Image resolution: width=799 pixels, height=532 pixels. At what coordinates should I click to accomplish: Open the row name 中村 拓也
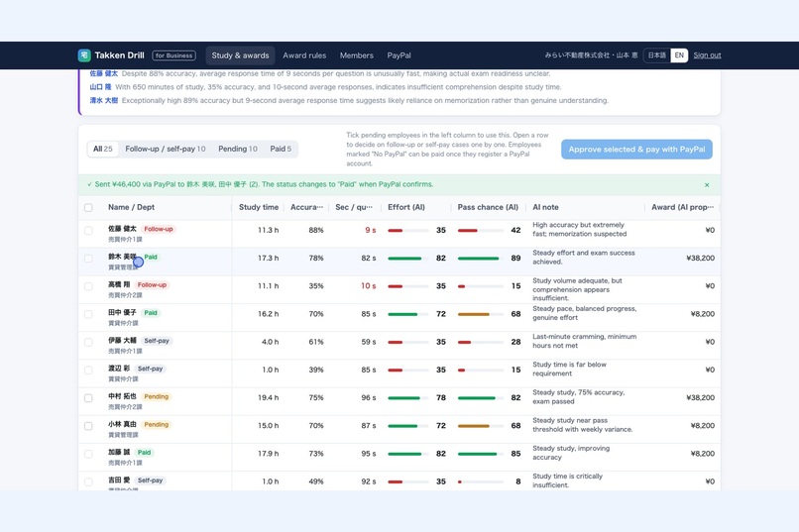122,396
